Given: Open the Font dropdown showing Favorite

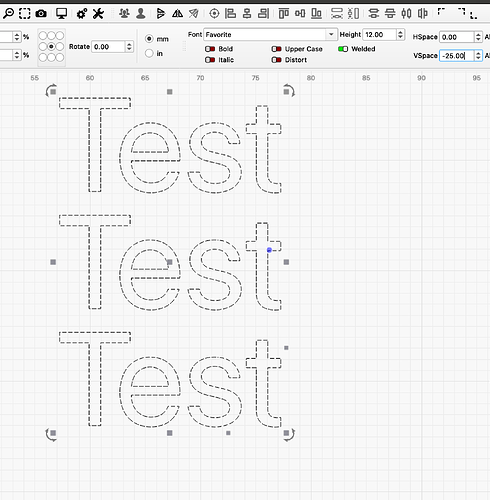Looking at the screenshot, I should (x=270, y=34).
